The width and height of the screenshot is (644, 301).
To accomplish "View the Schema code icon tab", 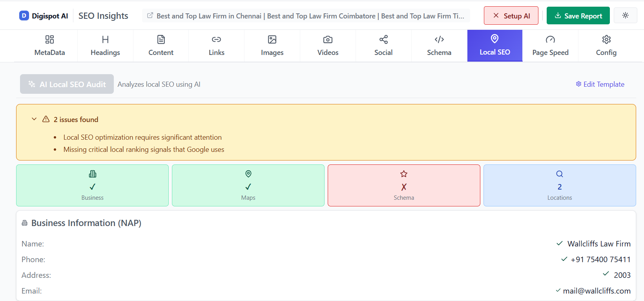I will coord(439,40).
